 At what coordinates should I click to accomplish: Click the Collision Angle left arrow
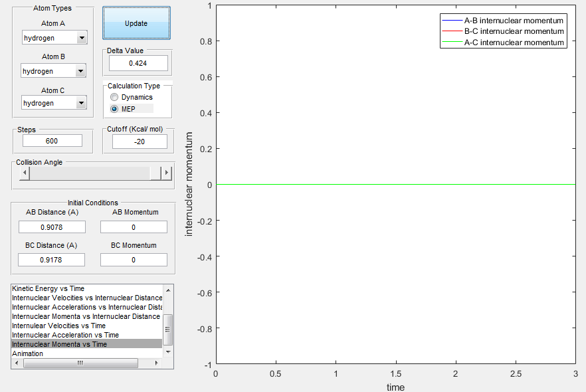point(25,173)
